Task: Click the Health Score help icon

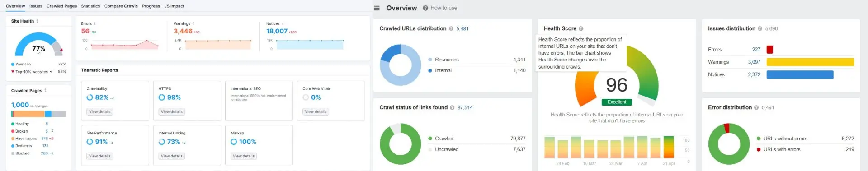Action: (580, 28)
